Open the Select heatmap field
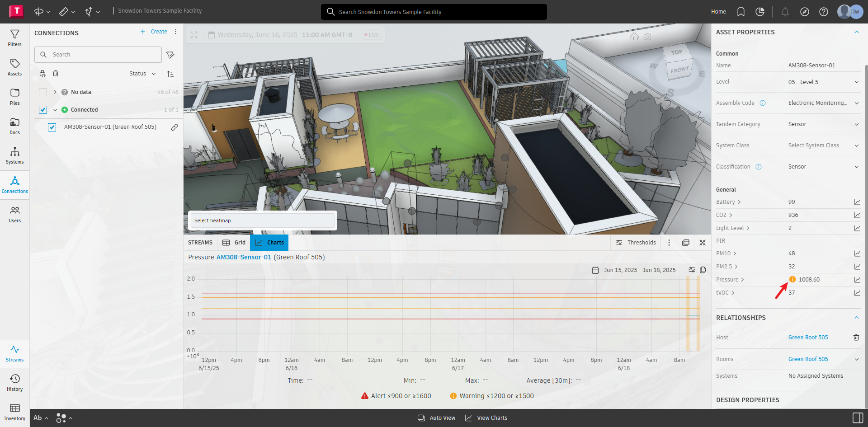The image size is (868, 427). point(263,221)
